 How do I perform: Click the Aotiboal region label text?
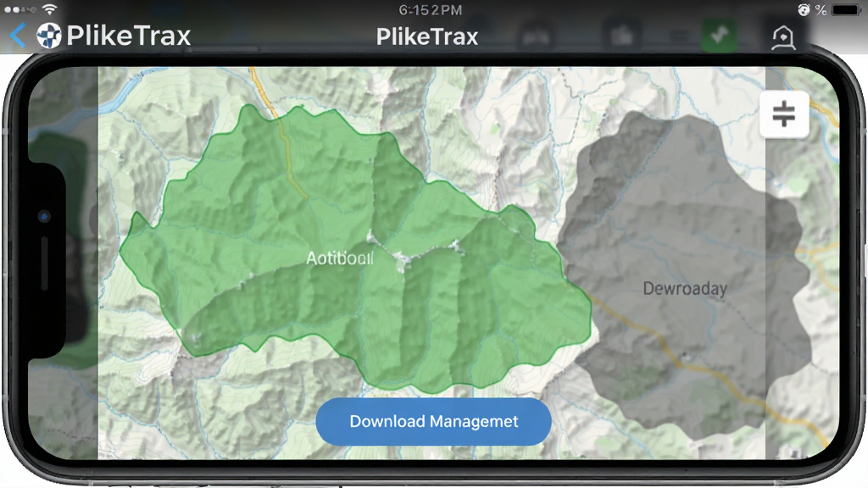click(x=340, y=258)
